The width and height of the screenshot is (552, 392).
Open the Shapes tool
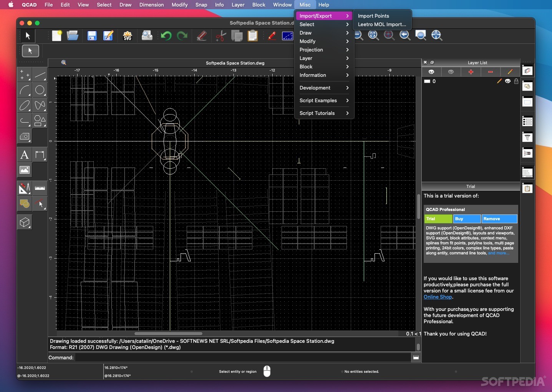click(x=40, y=121)
